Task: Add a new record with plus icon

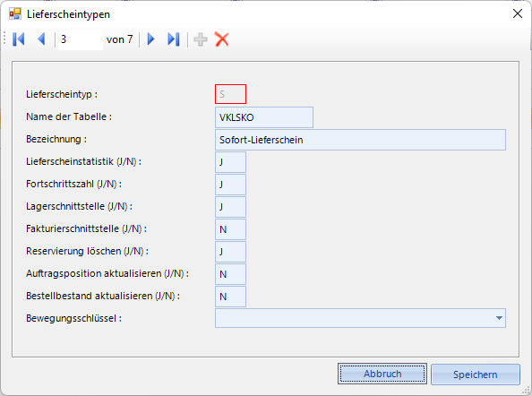Action: pyautogui.click(x=201, y=39)
